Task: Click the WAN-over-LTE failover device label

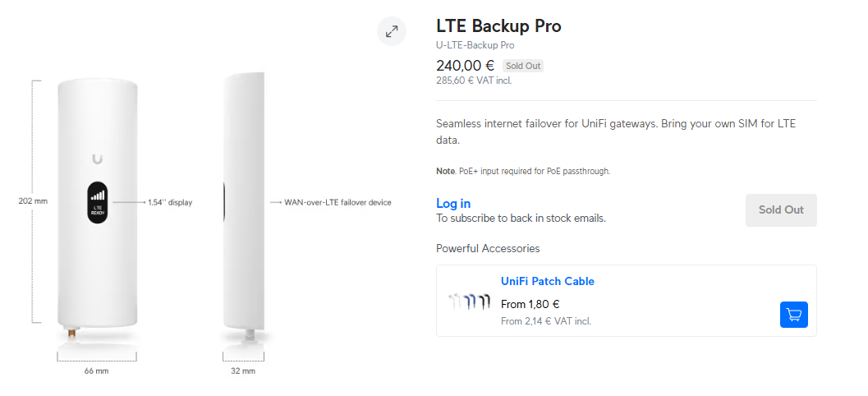Action: coord(338,202)
